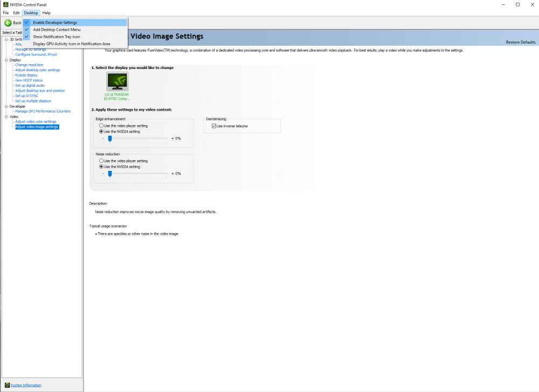Open the Change resolution task
The image size is (539, 392).
pos(29,65)
